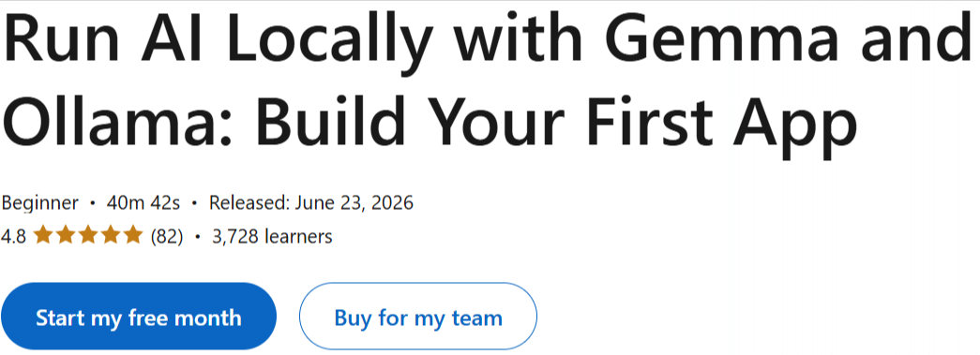Click the Beginner skill level label
980x355 pixels.
(40, 203)
